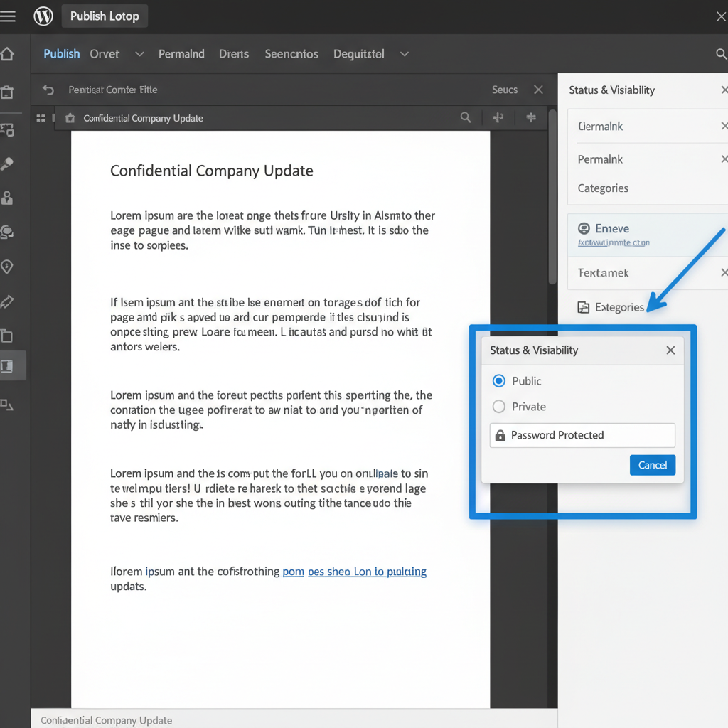Open the chevron next to Orvet
The image size is (728, 728).
(139, 54)
